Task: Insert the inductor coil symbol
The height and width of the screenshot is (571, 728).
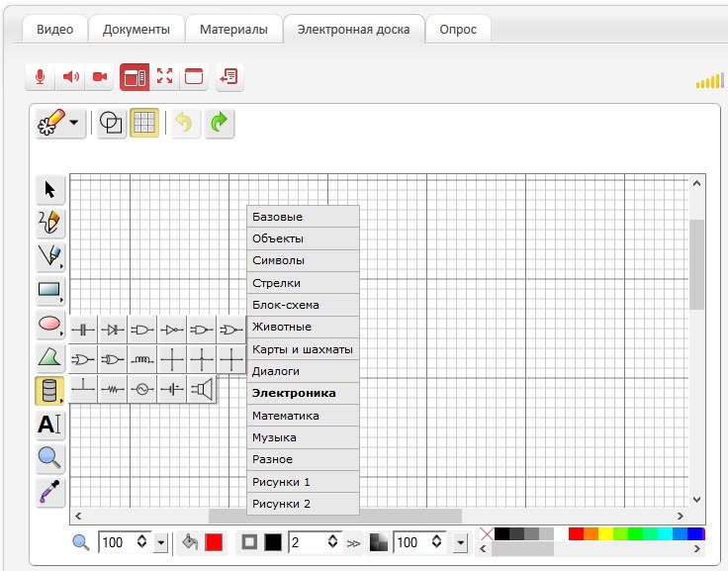Action: (x=142, y=359)
